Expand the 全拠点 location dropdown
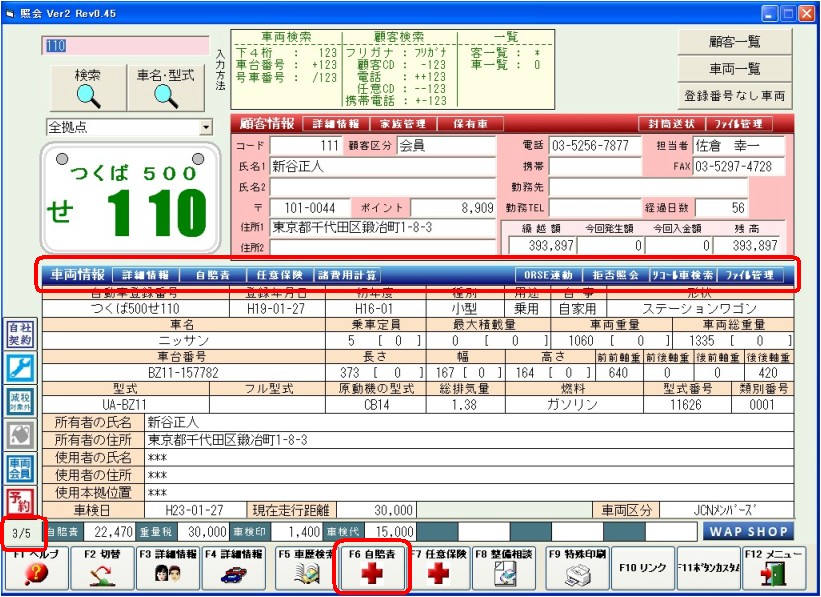The width and height of the screenshot is (821, 597). 206,128
